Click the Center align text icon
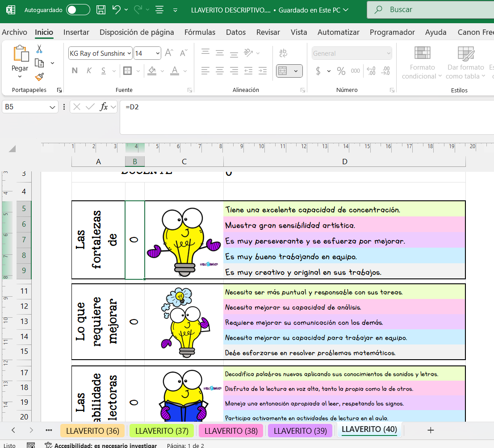Image resolution: width=494 pixels, height=448 pixels. [220, 71]
